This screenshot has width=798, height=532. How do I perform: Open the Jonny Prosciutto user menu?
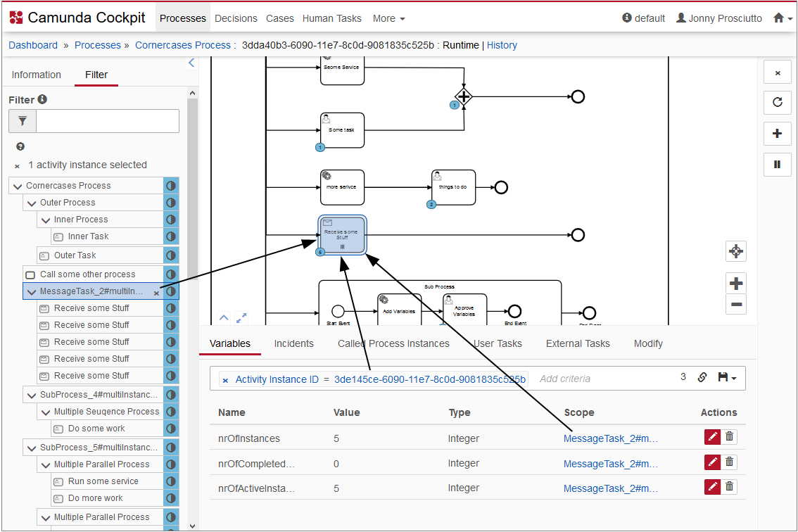pyautogui.click(x=719, y=18)
